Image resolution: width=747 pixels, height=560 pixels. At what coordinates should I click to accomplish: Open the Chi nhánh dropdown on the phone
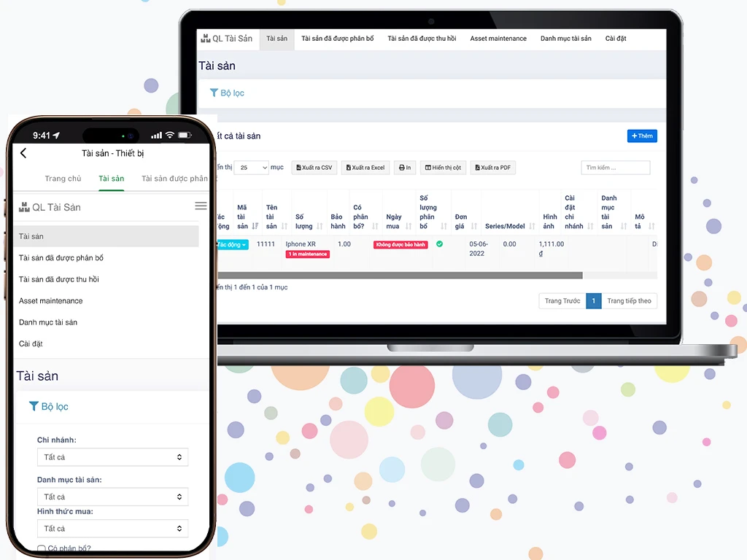112,457
